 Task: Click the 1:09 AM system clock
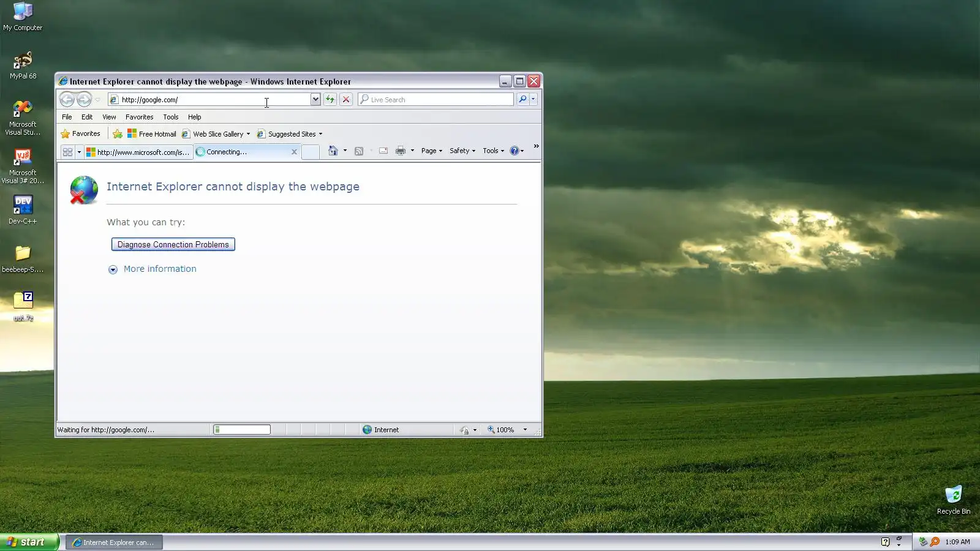(x=957, y=542)
